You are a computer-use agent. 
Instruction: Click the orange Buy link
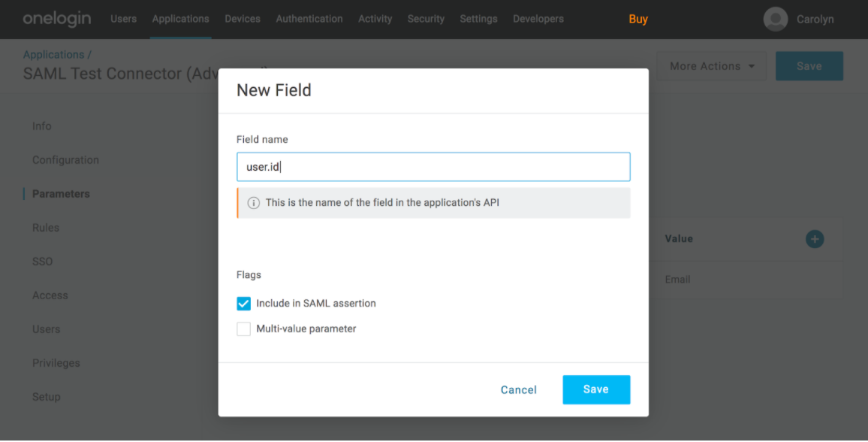(x=637, y=19)
